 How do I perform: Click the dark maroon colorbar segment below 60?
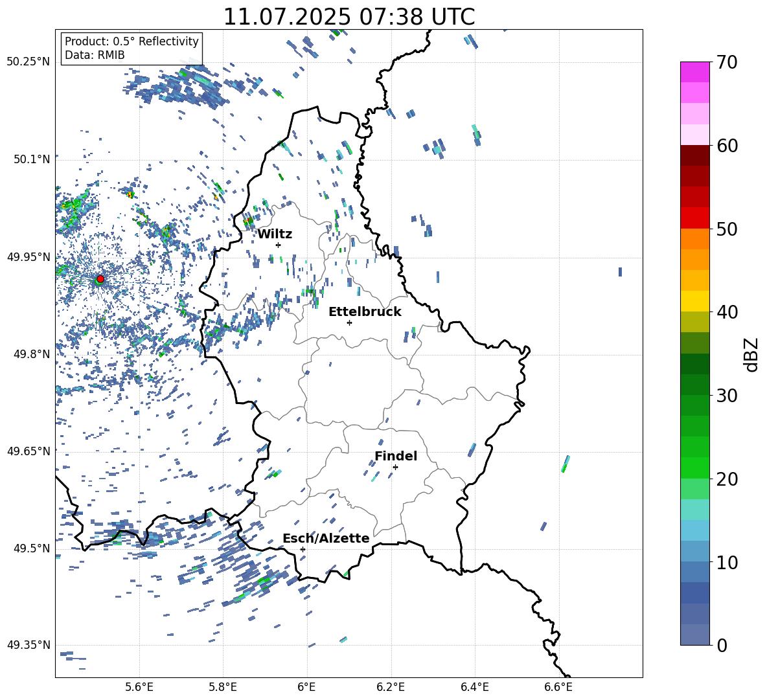695,155
